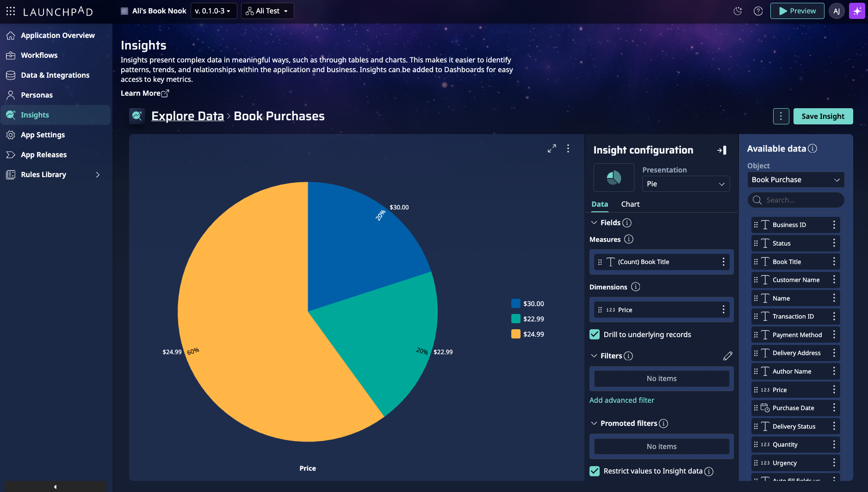Uncheck Restrict values to Insight data
The image size is (868, 492).
[594, 471]
